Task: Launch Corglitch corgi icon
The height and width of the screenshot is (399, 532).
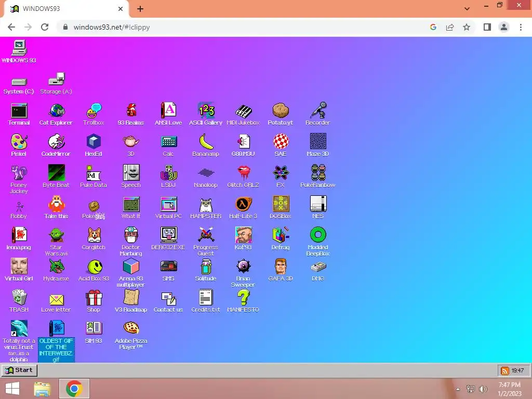Action: click(94, 235)
